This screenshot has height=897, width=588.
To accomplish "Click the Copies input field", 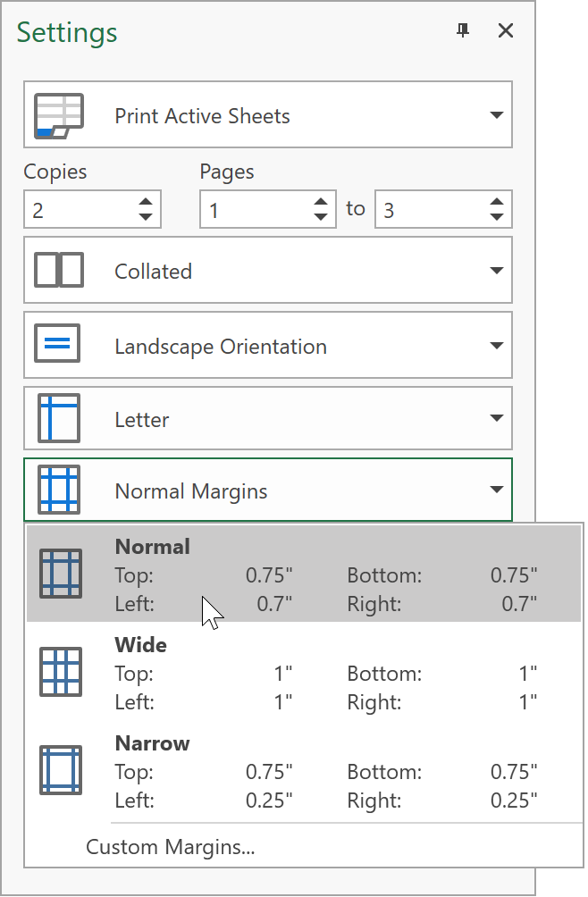I will click(x=79, y=210).
